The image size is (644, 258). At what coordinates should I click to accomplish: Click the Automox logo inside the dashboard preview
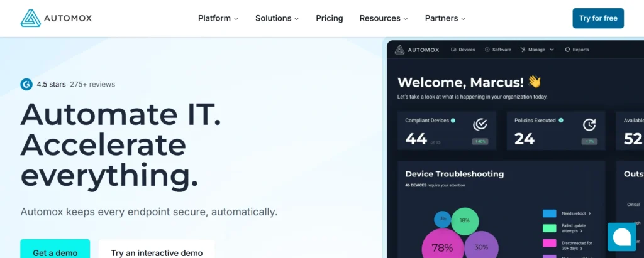(x=417, y=50)
